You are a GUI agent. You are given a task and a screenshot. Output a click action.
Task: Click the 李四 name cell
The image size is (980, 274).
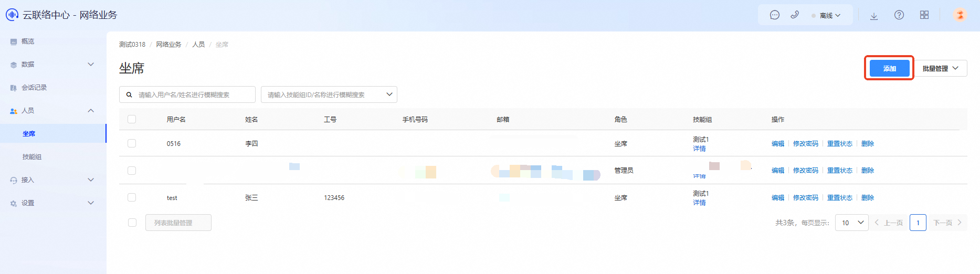tap(251, 144)
